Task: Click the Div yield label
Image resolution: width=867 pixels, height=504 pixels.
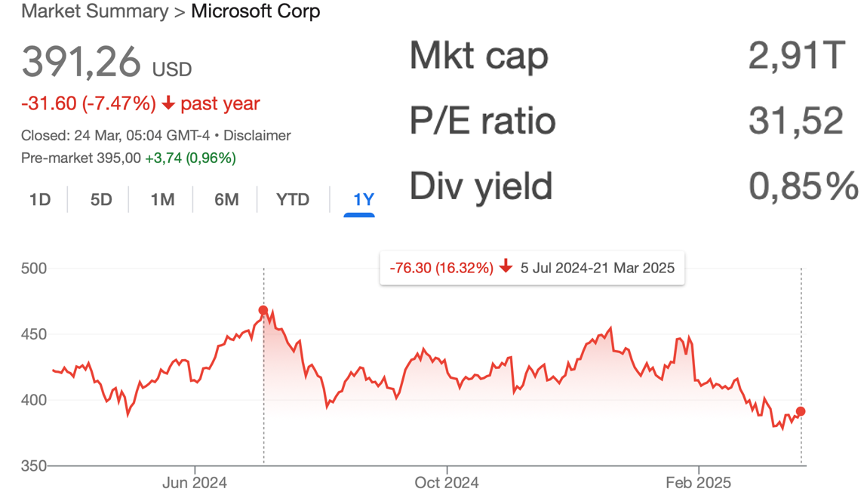Action: click(481, 186)
